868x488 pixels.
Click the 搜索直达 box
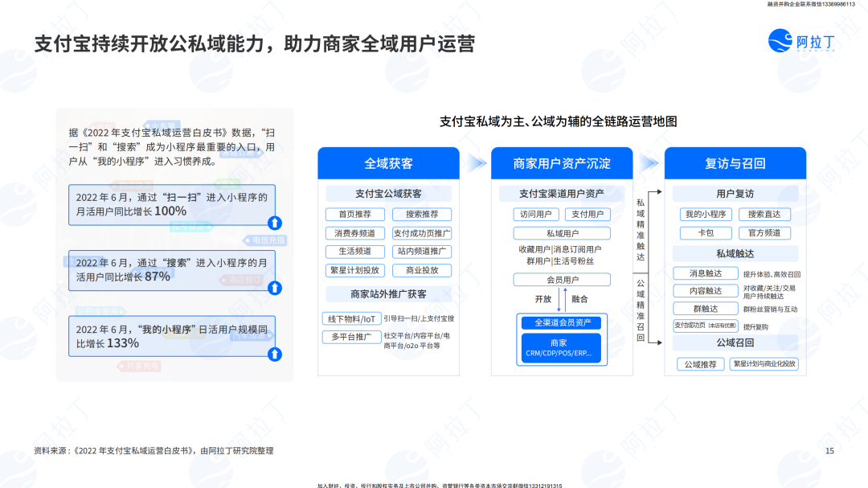pos(764,215)
